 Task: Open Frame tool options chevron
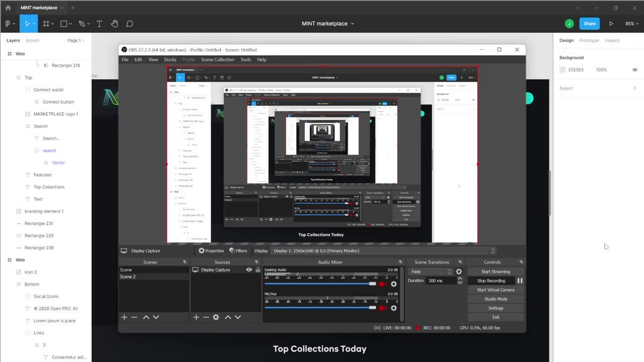tap(53, 24)
